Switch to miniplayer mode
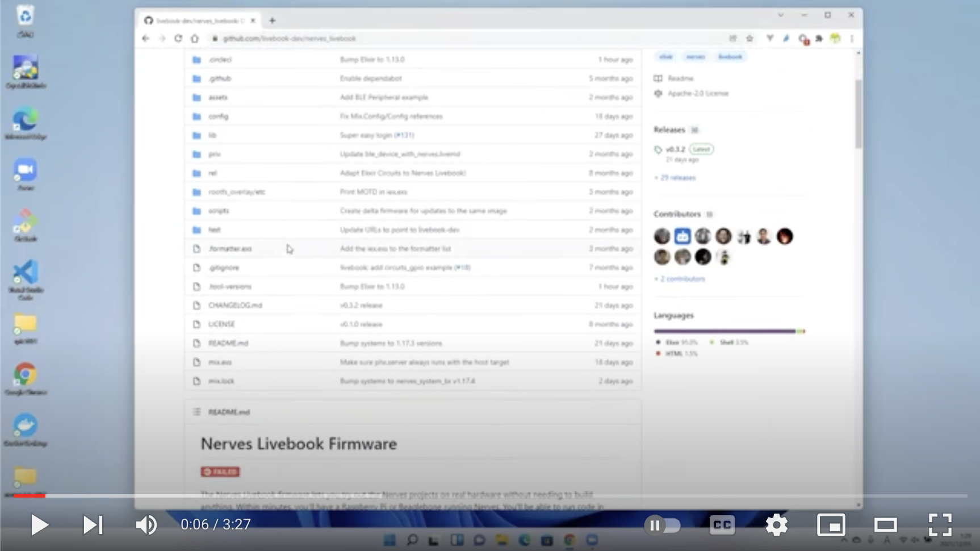This screenshot has width=980, height=551. click(831, 525)
